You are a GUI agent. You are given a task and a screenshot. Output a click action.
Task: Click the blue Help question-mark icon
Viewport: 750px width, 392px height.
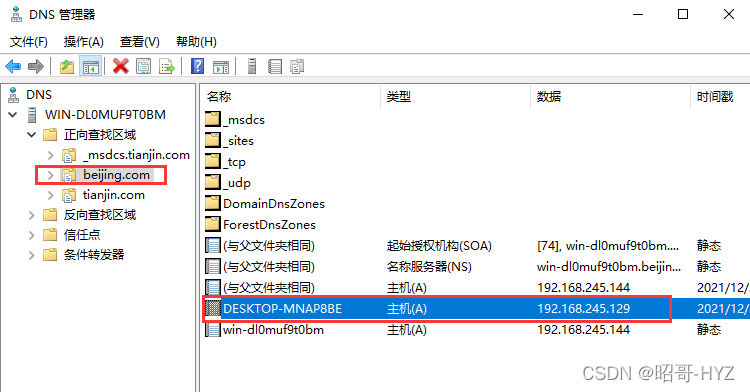tap(198, 66)
